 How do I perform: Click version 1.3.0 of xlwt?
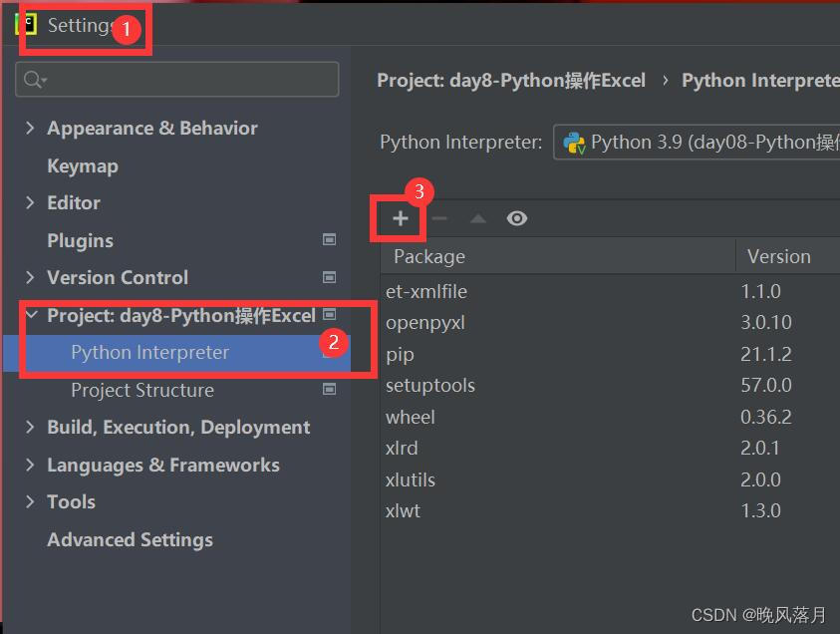[760, 510]
